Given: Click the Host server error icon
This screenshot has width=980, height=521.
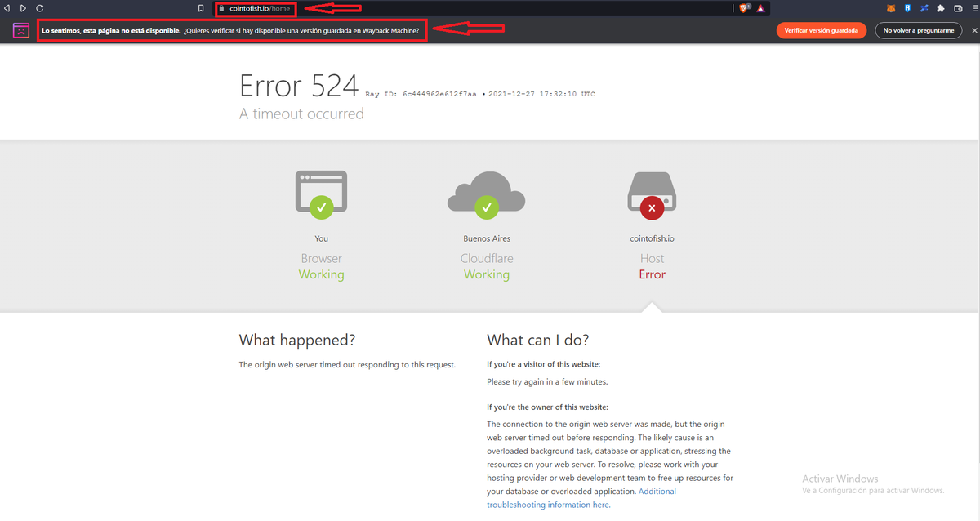Looking at the screenshot, I should [652, 194].
